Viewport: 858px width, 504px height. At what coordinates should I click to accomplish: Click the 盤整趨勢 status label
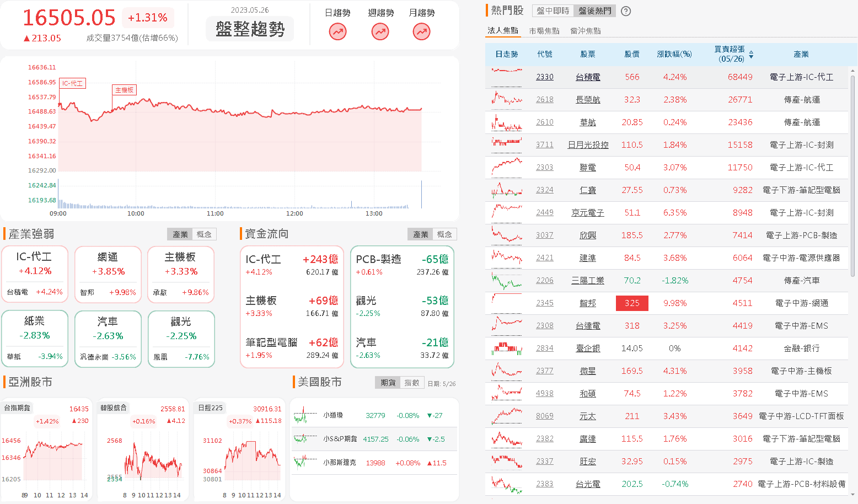tap(250, 29)
